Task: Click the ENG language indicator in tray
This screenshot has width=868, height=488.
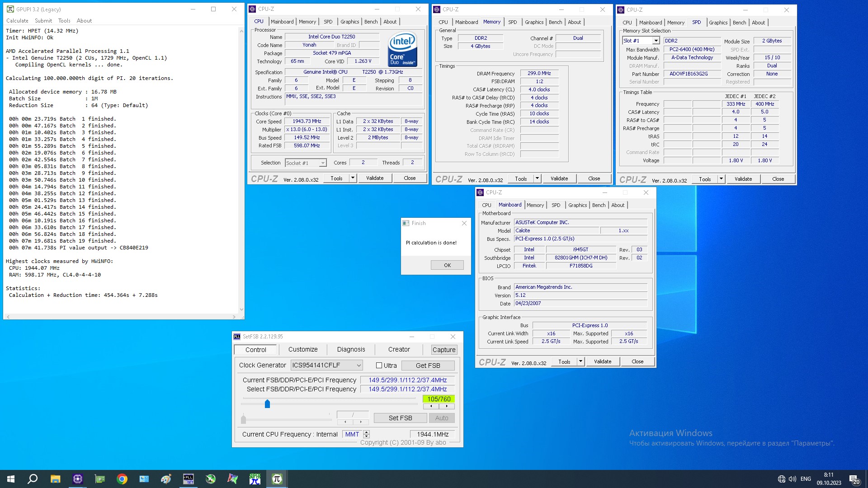Action: point(806,479)
